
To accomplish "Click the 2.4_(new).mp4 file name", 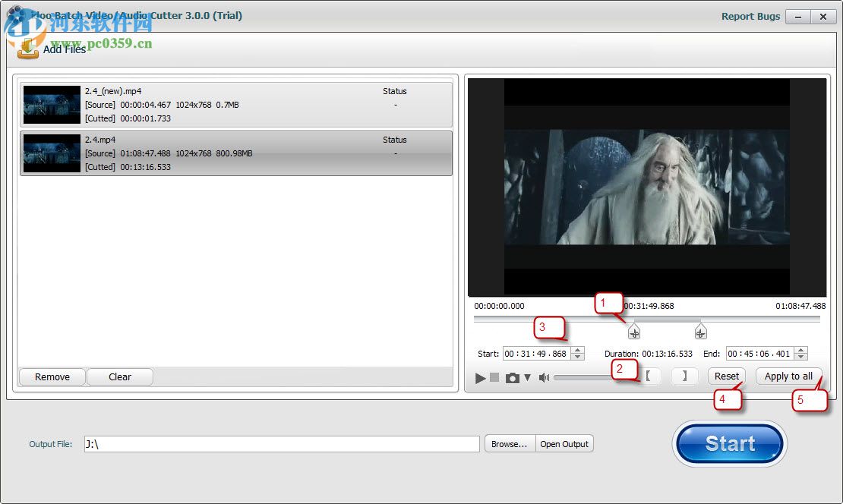I will point(113,91).
